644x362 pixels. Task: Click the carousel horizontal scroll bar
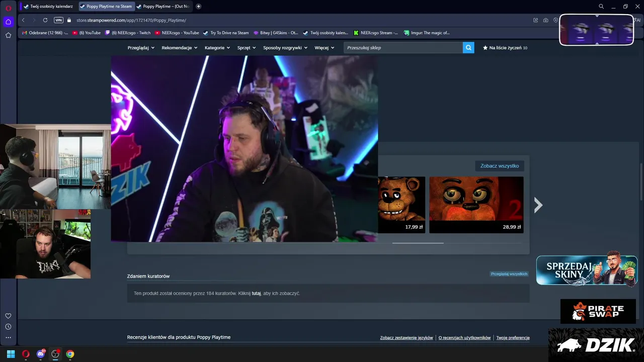pyautogui.click(x=418, y=243)
